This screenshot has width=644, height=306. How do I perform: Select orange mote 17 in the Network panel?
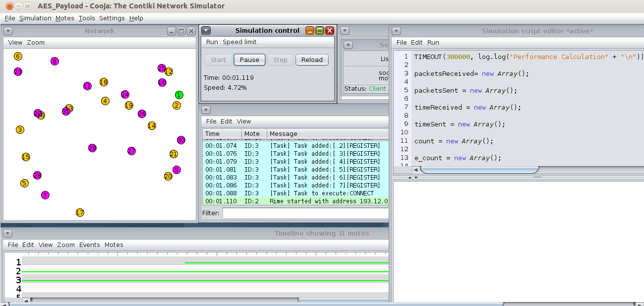[x=80, y=212]
